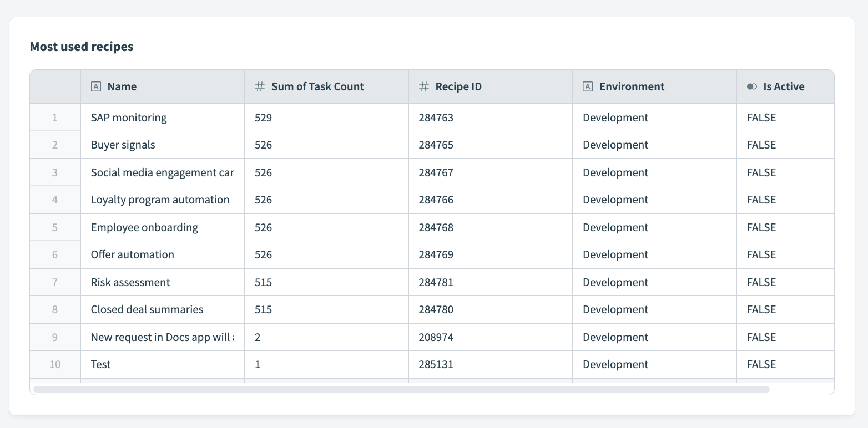Click the toggle icon beside Is Active header
The width and height of the screenshot is (868, 428).
[x=751, y=86]
